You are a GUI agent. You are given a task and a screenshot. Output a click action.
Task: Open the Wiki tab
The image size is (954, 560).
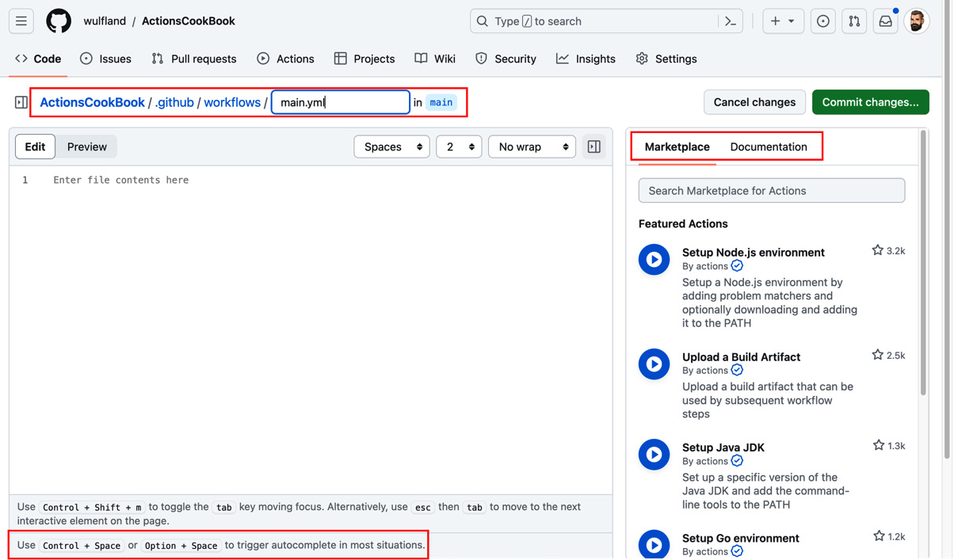[435, 59]
